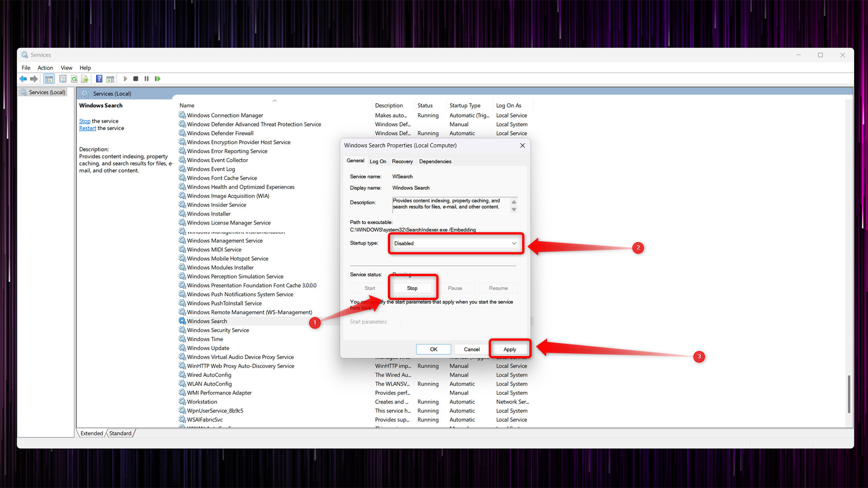Open the Startup type dropdown

455,243
